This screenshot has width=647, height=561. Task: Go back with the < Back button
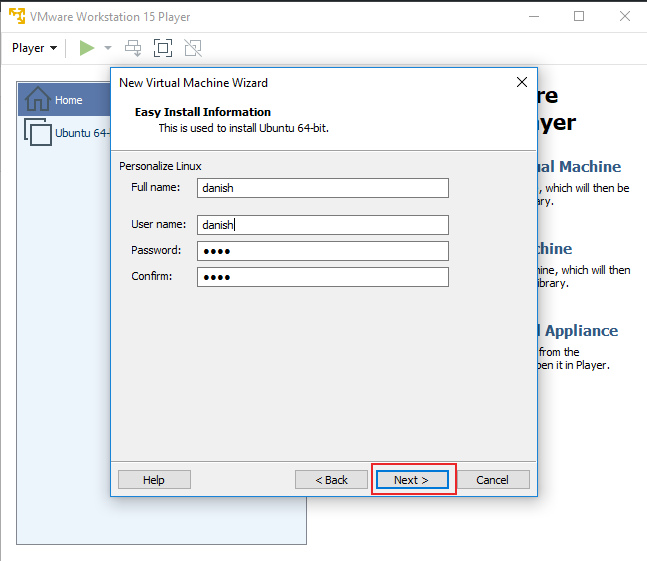331,480
